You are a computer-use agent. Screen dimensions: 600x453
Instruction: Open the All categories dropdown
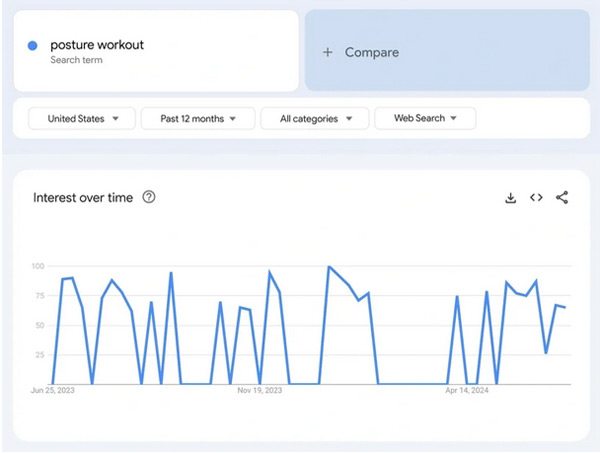314,118
